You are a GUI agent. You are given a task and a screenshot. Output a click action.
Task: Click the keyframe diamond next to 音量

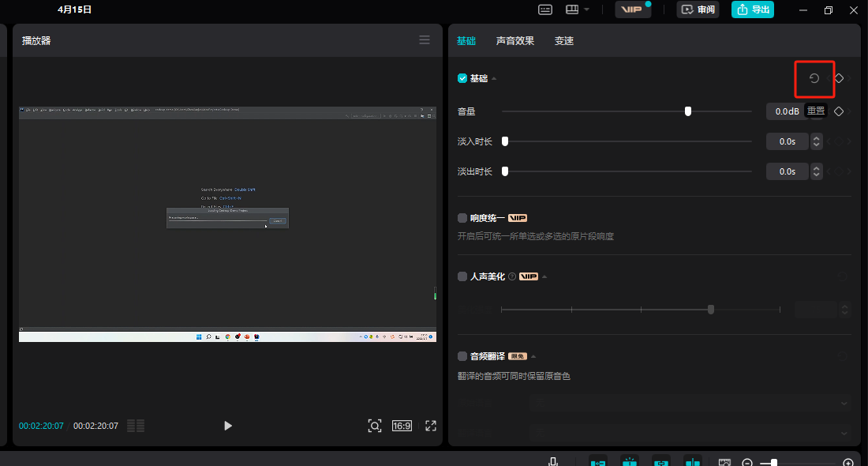click(839, 111)
